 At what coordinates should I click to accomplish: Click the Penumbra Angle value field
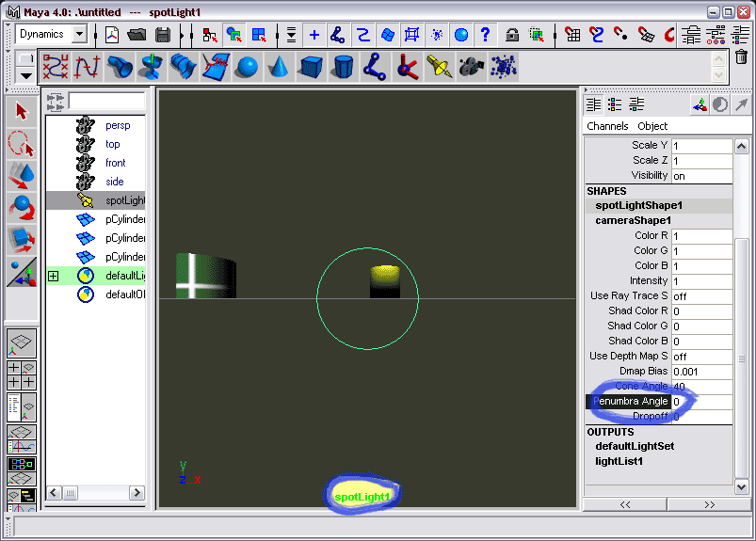tap(700, 402)
